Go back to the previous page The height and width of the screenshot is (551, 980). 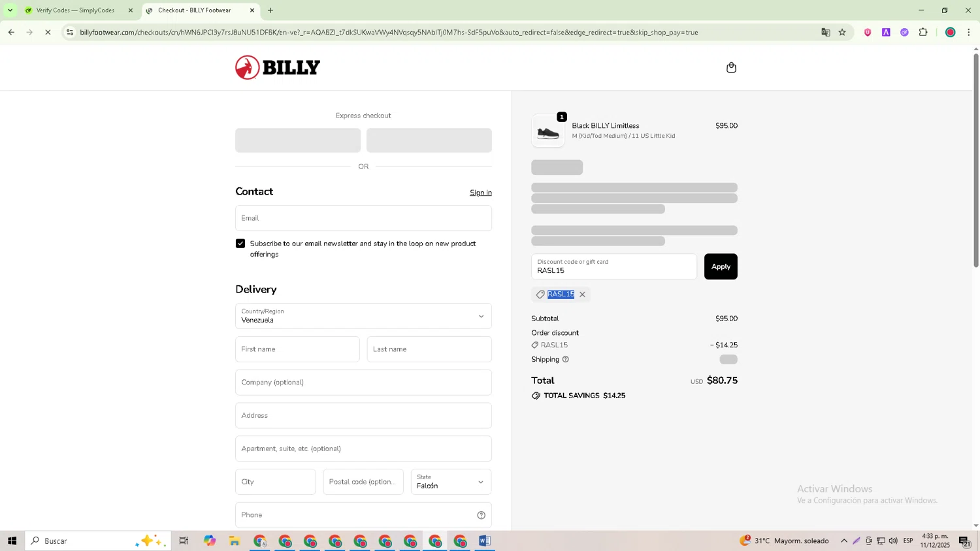tap(11, 32)
